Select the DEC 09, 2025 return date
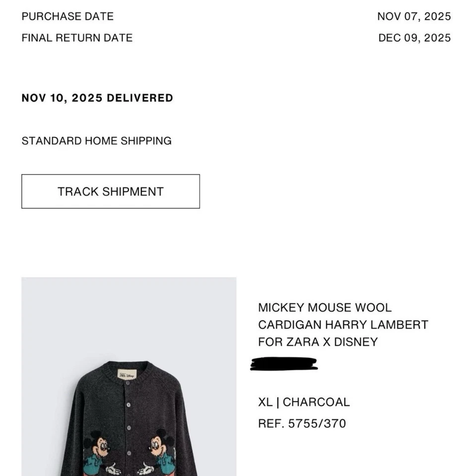 (414, 38)
